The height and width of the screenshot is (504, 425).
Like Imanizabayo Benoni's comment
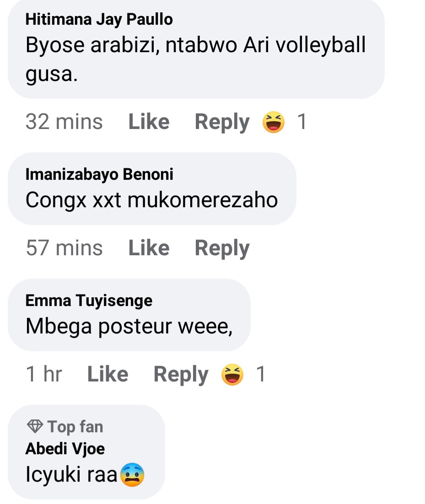coord(149,248)
